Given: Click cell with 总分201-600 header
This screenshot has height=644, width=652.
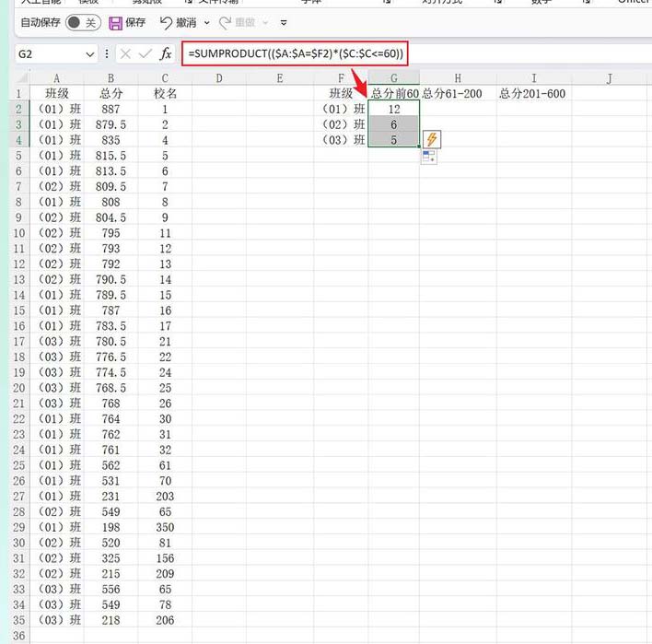Looking at the screenshot, I should coord(534,94).
